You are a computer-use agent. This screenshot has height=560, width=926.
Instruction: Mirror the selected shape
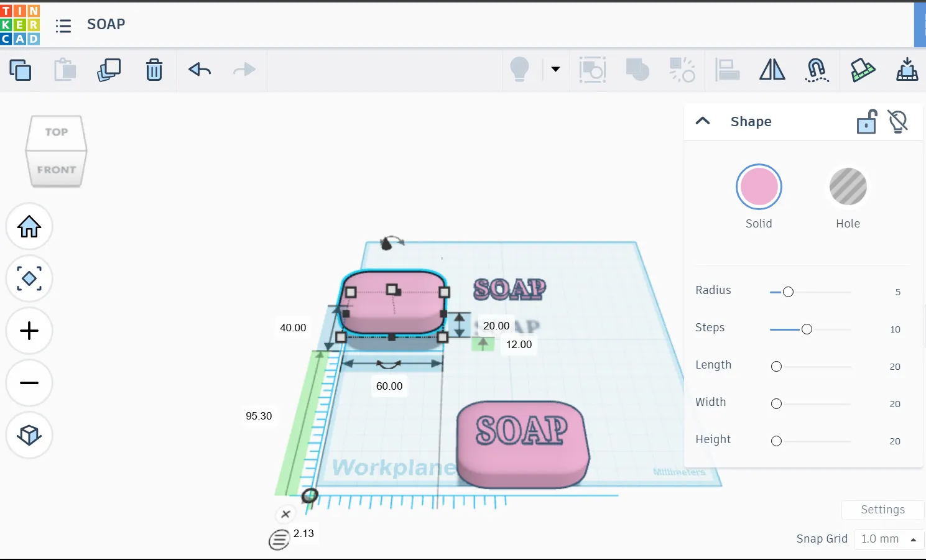pyautogui.click(x=772, y=70)
